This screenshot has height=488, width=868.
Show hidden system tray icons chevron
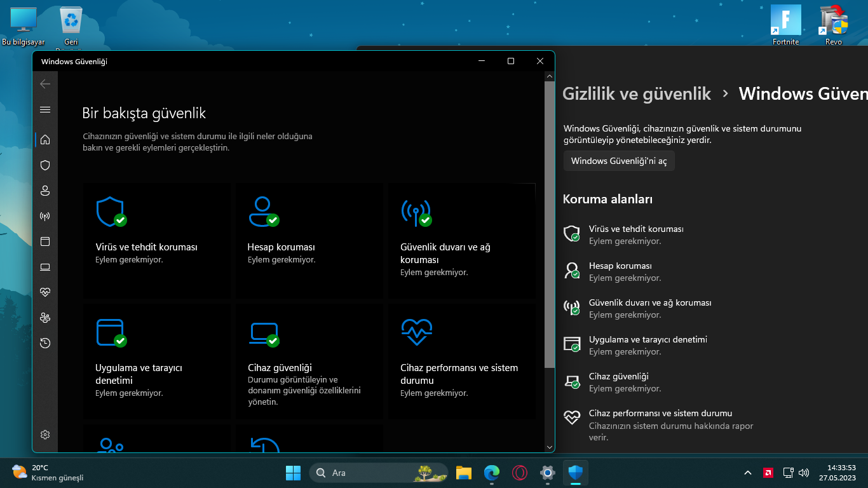tap(748, 473)
